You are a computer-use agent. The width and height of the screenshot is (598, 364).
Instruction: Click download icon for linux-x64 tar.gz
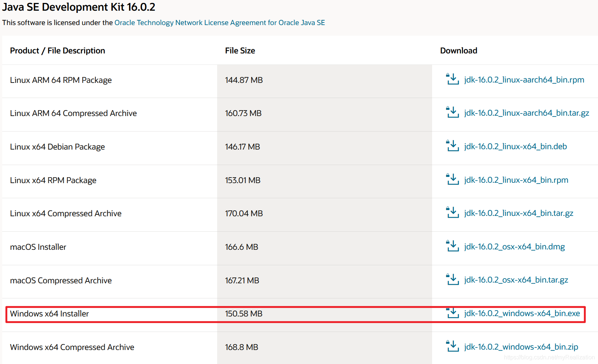[x=452, y=213]
